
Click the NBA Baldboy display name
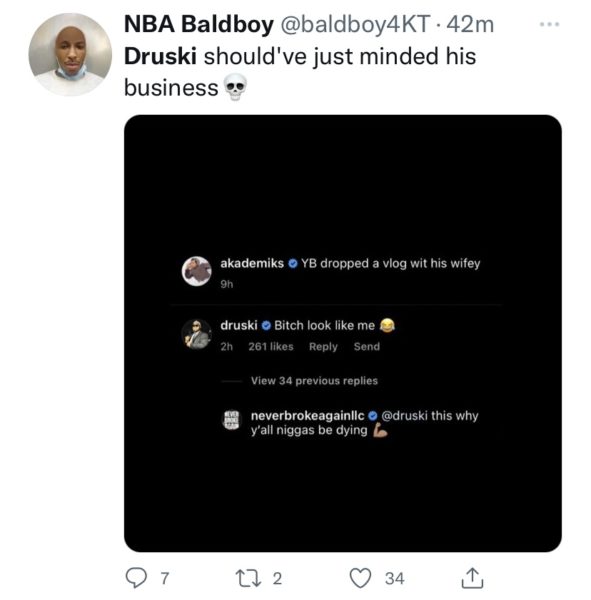[x=199, y=24]
